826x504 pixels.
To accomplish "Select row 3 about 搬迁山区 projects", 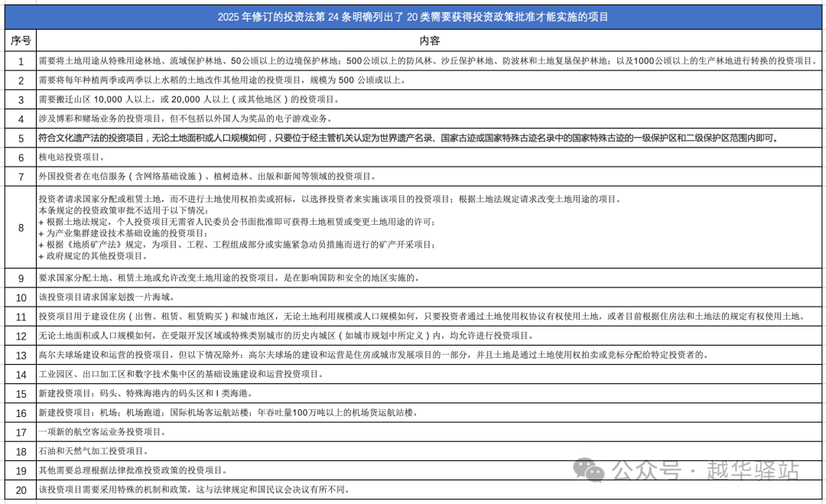I will (229, 99).
